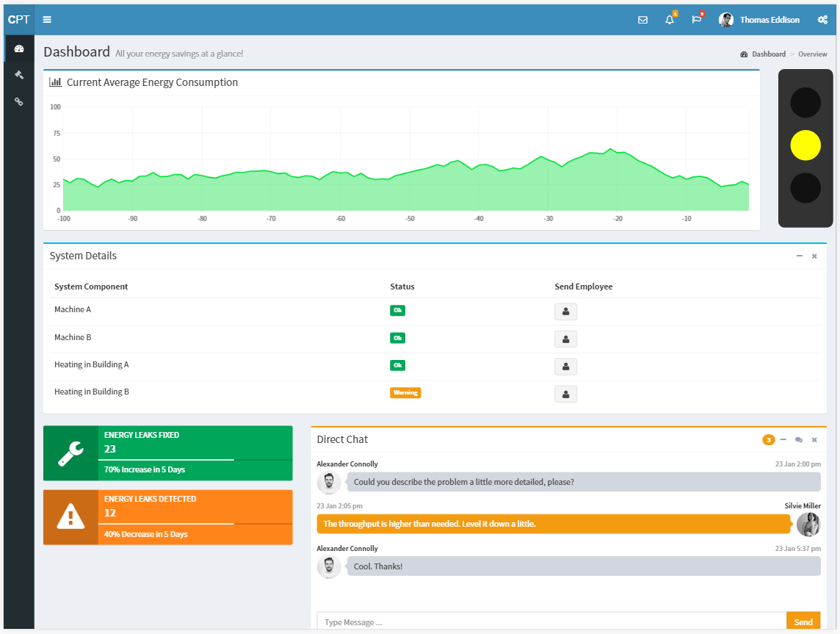Send an employee to Heating in Building B
This screenshot has height=634, width=840.
tap(565, 395)
